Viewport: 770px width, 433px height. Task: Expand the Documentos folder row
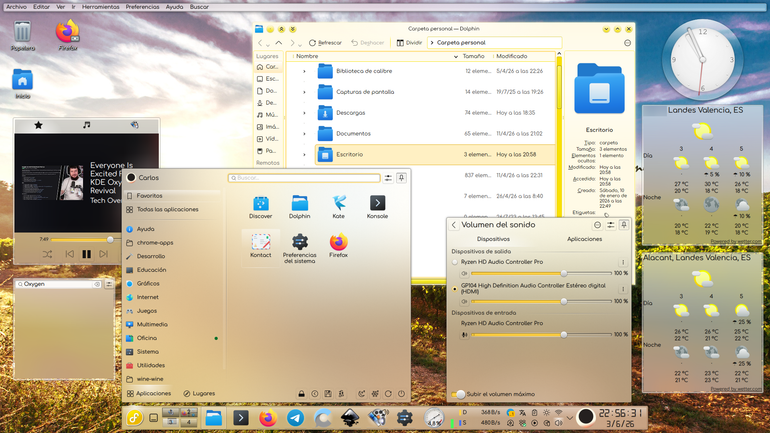pos(304,134)
